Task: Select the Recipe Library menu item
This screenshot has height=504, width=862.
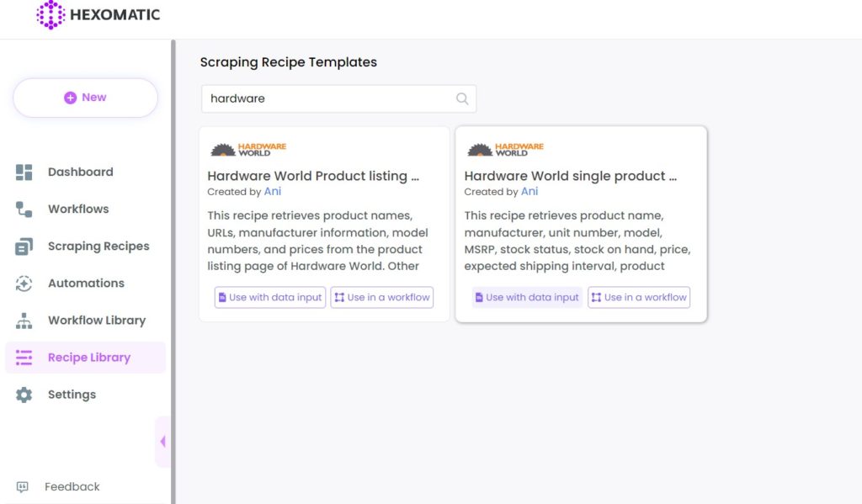Action: pyautogui.click(x=85, y=358)
